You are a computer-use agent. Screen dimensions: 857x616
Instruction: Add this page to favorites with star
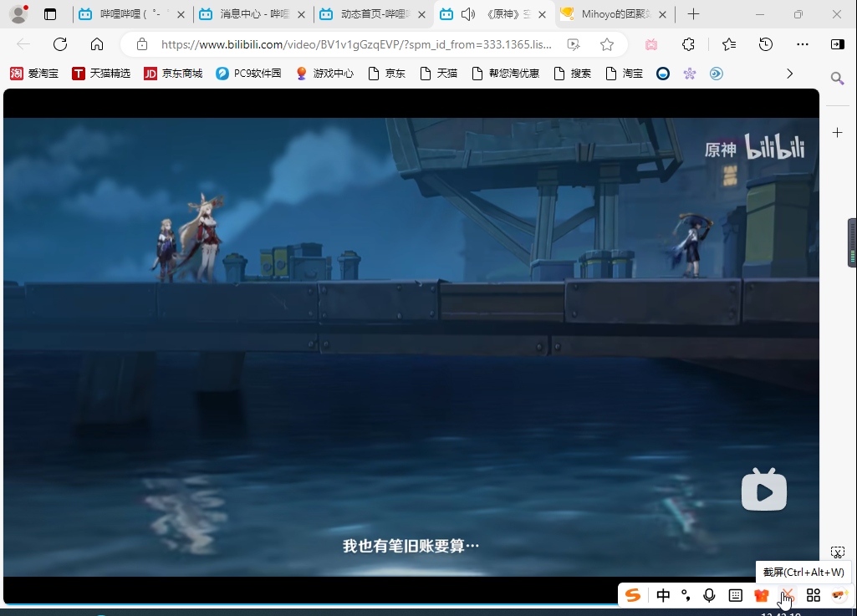(607, 44)
